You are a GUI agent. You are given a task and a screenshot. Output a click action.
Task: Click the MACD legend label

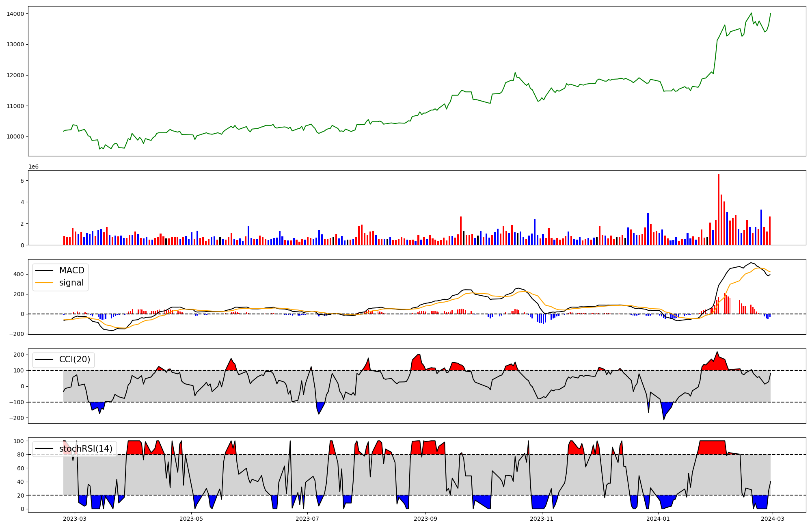[x=71, y=270]
